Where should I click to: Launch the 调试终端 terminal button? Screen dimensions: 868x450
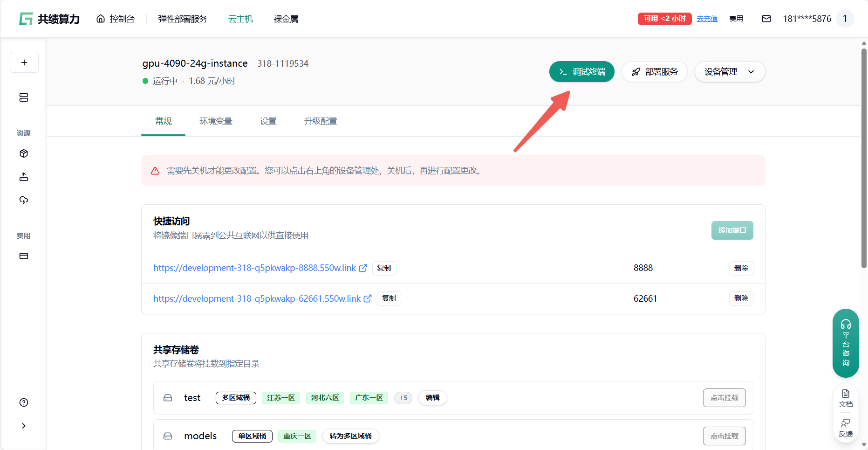(x=581, y=72)
